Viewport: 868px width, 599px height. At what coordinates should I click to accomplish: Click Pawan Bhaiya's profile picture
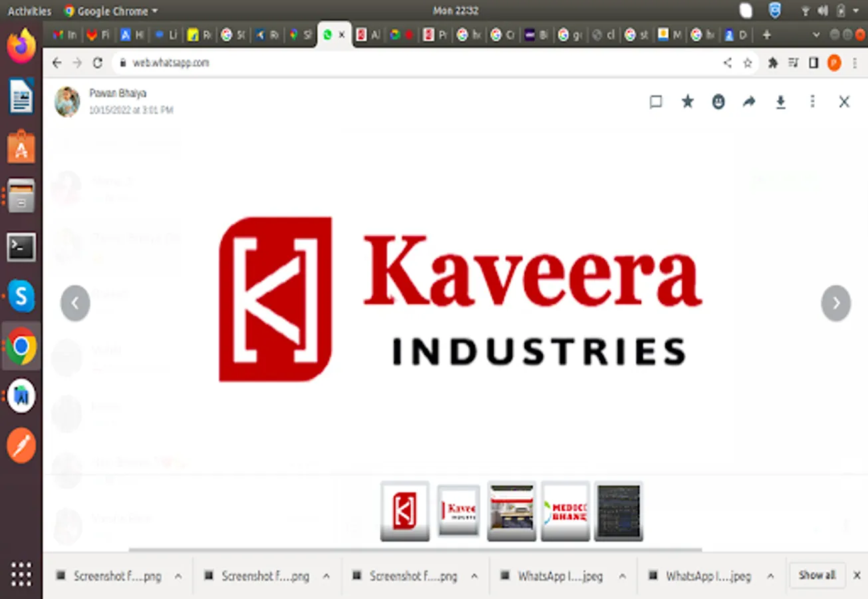click(67, 101)
